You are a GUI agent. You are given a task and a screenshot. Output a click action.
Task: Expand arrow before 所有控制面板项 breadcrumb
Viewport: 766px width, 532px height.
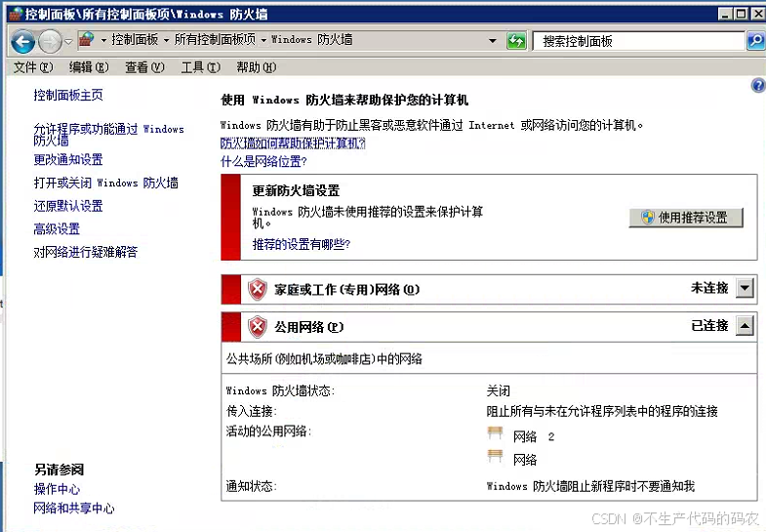pyautogui.click(x=166, y=40)
